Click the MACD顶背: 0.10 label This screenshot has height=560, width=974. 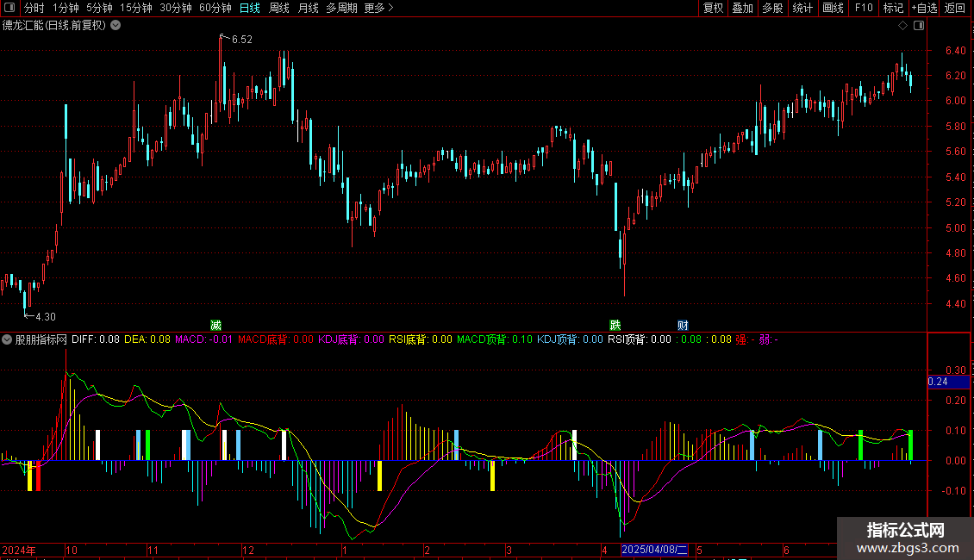pyautogui.click(x=495, y=339)
